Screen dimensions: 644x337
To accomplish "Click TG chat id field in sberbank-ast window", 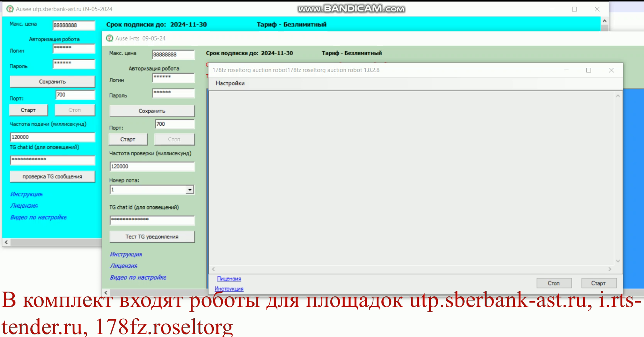I will (x=52, y=160).
